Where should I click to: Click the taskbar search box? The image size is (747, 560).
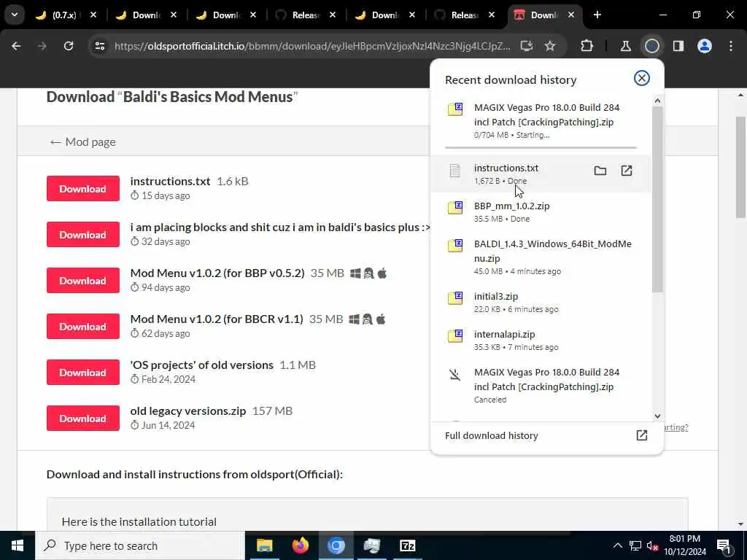(x=140, y=545)
